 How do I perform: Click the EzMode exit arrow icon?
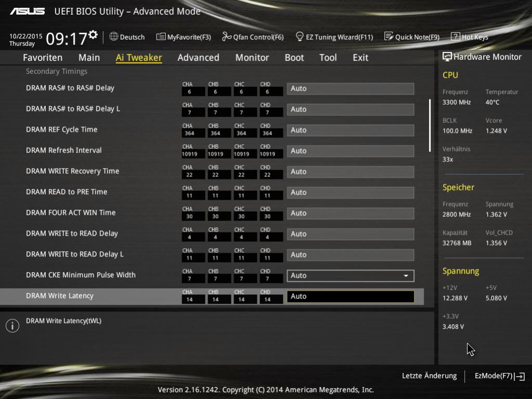click(x=520, y=376)
